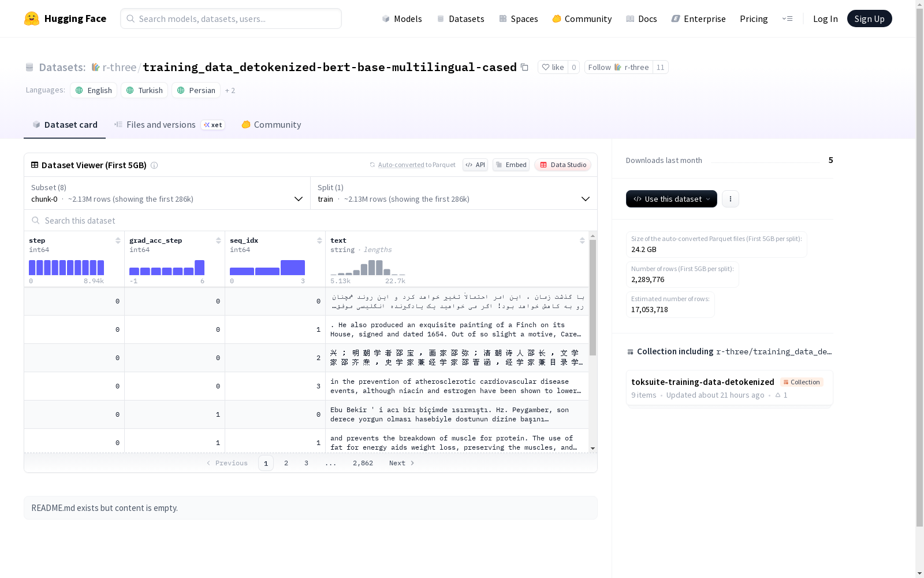Open Spaces in top navigation
This screenshot has height=578, width=924.
[x=519, y=18]
